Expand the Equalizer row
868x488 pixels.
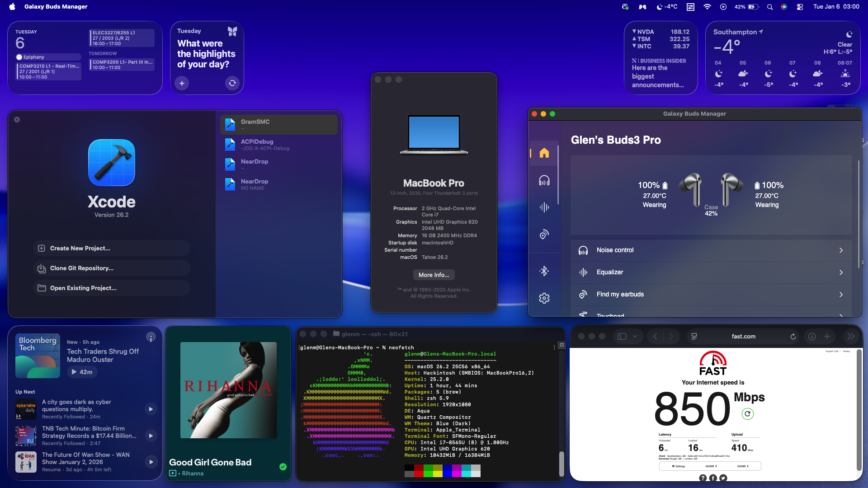(x=711, y=272)
